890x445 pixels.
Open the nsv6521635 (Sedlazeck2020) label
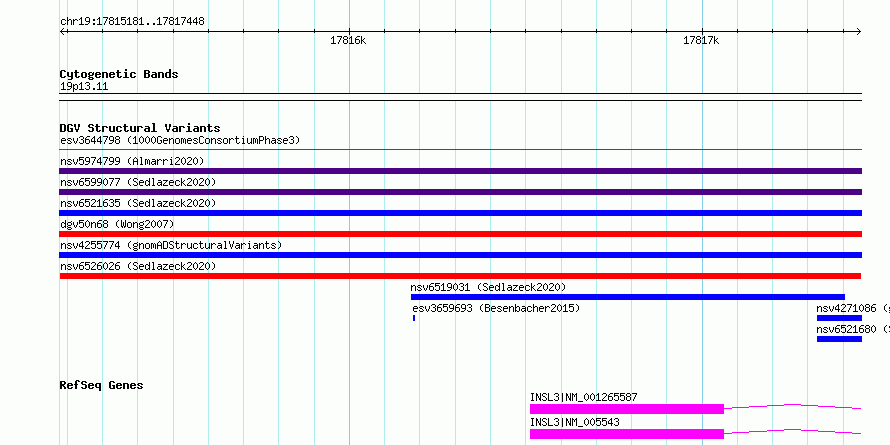point(138,203)
